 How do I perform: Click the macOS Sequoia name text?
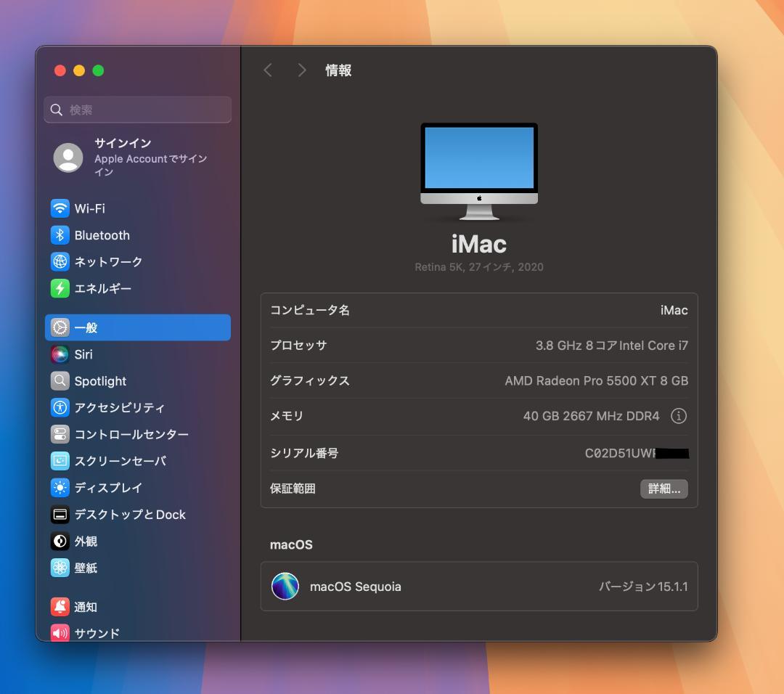(x=356, y=587)
